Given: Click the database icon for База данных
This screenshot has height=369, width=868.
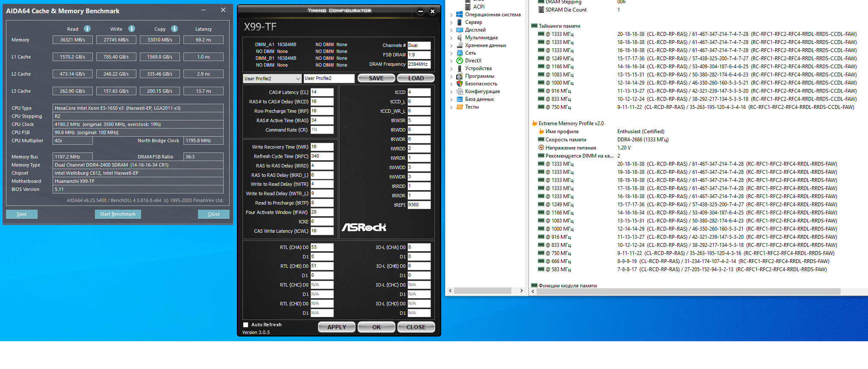Looking at the screenshot, I should pyautogui.click(x=460, y=99).
